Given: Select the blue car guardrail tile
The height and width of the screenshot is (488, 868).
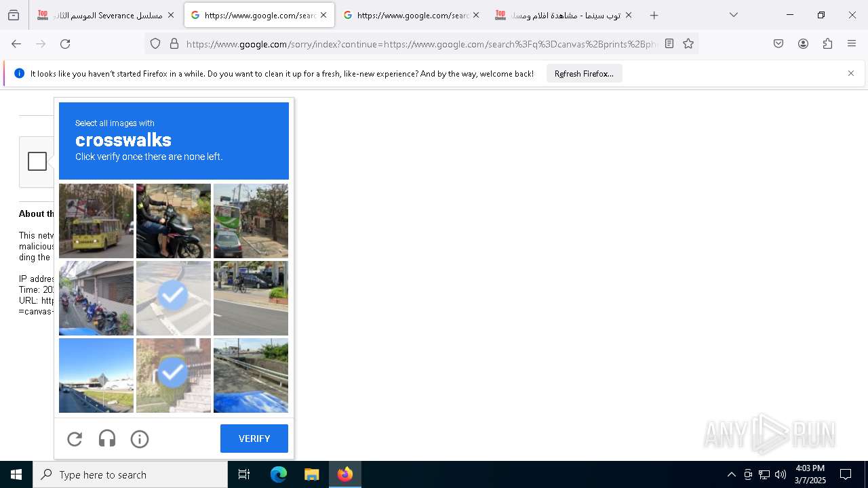Looking at the screenshot, I should pyautogui.click(x=251, y=375).
